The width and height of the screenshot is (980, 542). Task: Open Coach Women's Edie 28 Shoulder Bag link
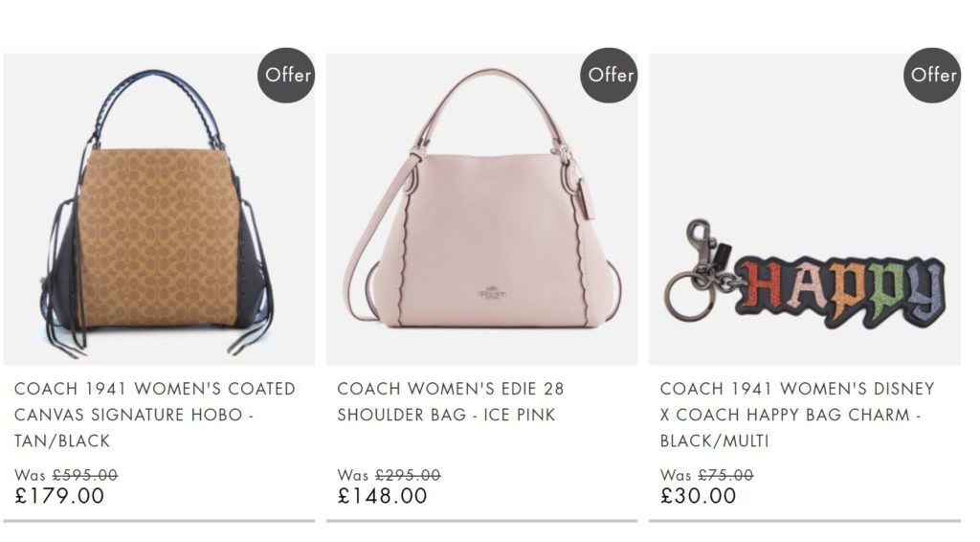coord(451,402)
